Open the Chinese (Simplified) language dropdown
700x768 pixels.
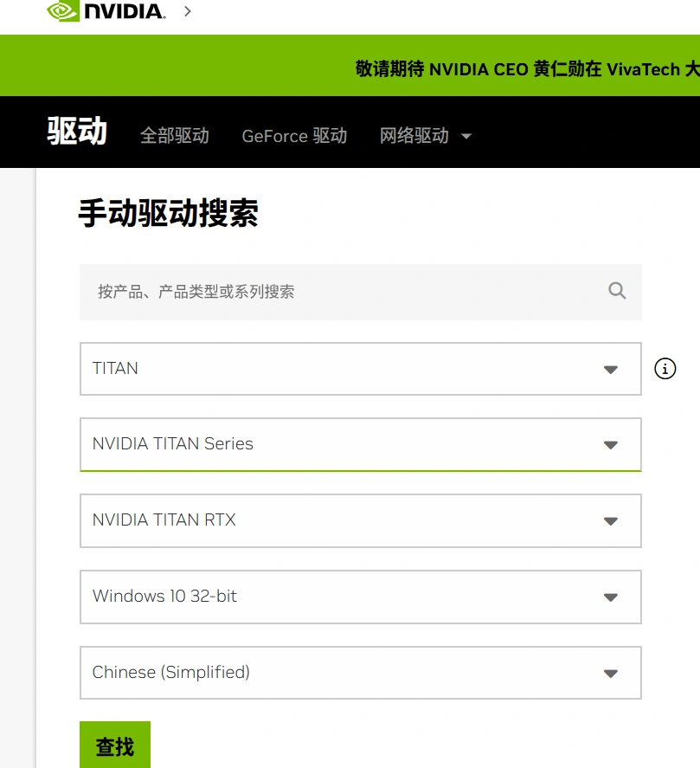(x=360, y=673)
